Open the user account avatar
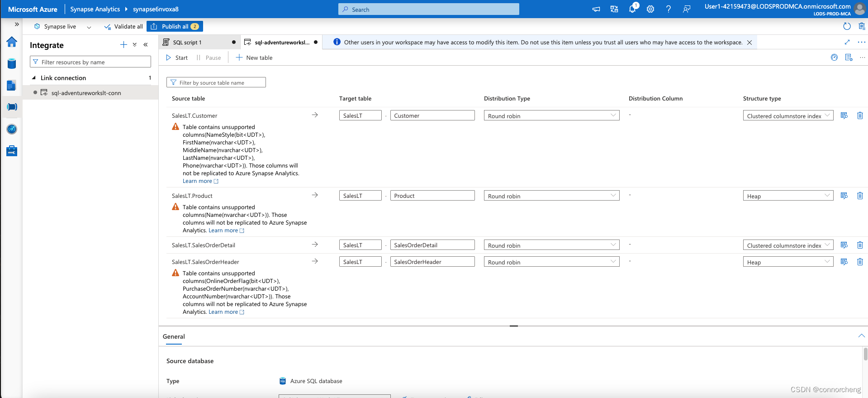 (860, 9)
